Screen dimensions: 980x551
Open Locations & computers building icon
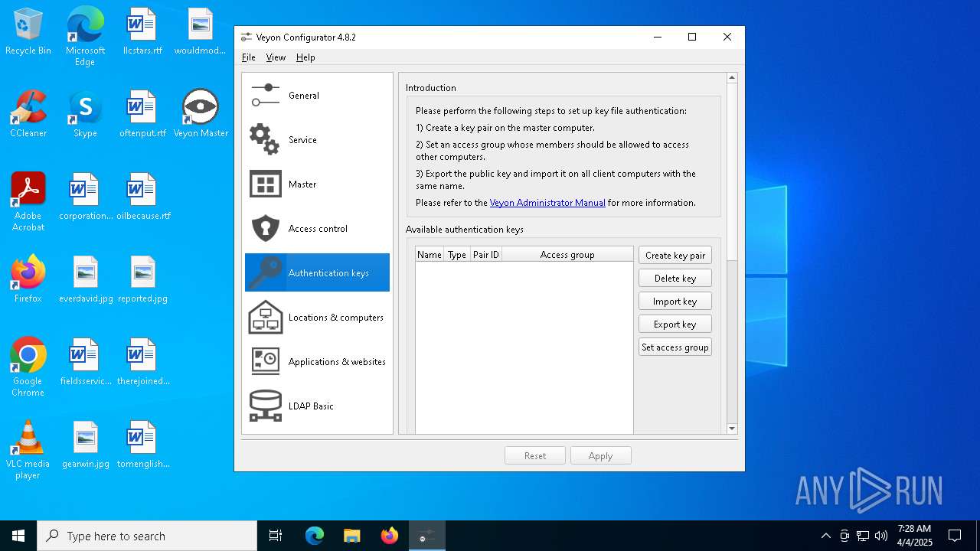point(266,318)
